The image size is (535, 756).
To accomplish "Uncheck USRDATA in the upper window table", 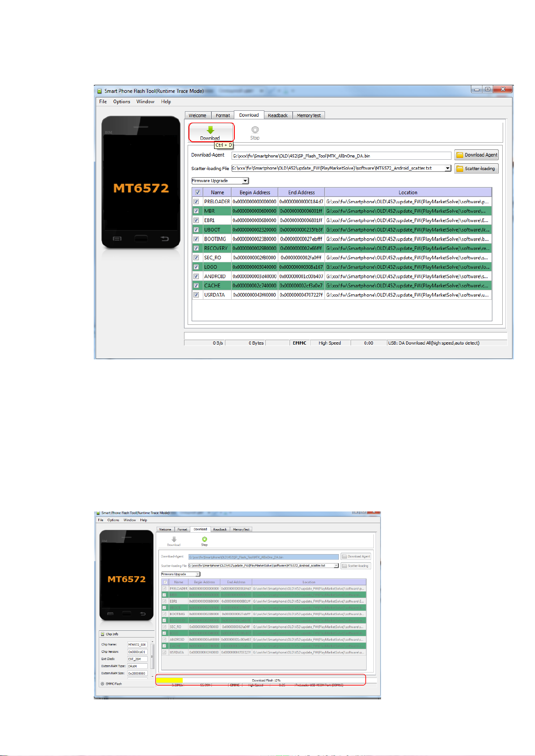I will (196, 295).
